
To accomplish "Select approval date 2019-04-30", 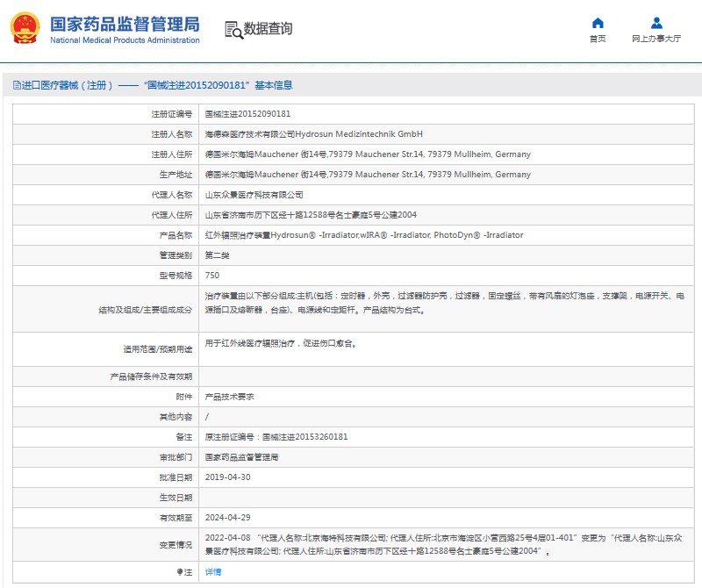I will 227,477.
